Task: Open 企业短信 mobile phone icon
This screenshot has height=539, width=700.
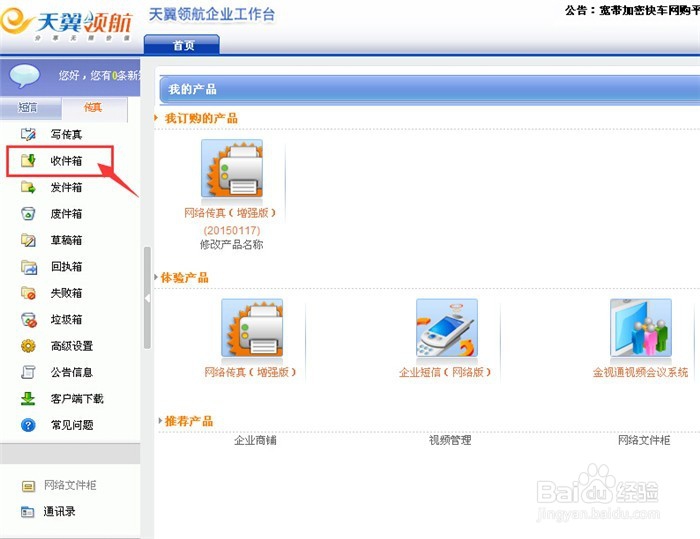Action: coord(447,328)
